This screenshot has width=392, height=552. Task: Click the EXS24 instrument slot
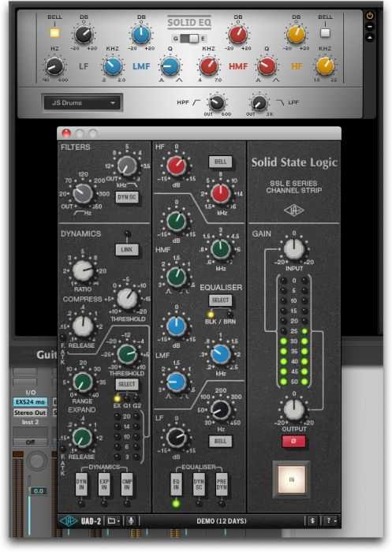point(30,401)
